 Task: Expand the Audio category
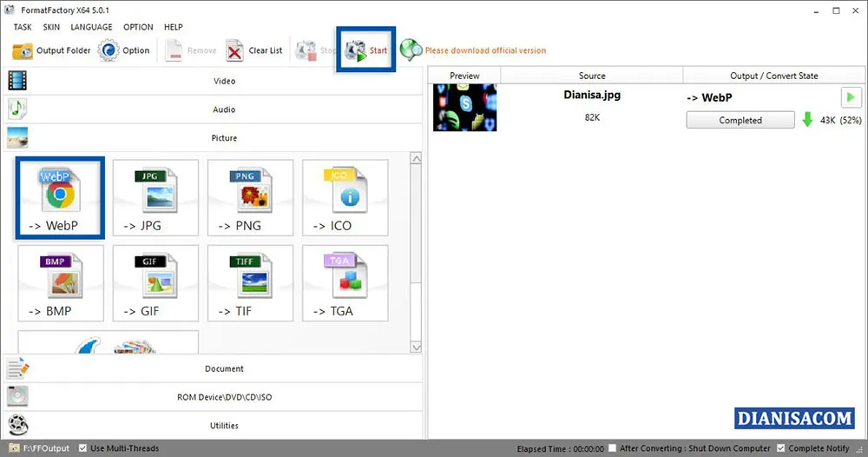click(214, 109)
